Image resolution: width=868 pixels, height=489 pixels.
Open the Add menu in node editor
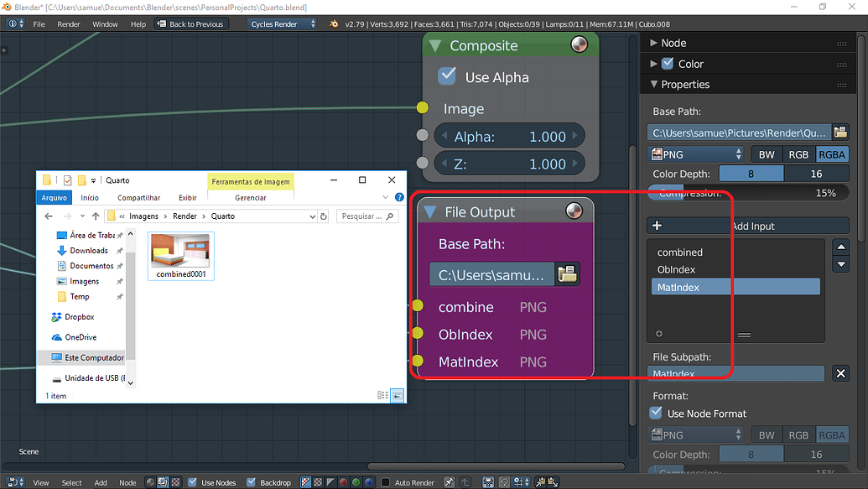[x=100, y=482]
